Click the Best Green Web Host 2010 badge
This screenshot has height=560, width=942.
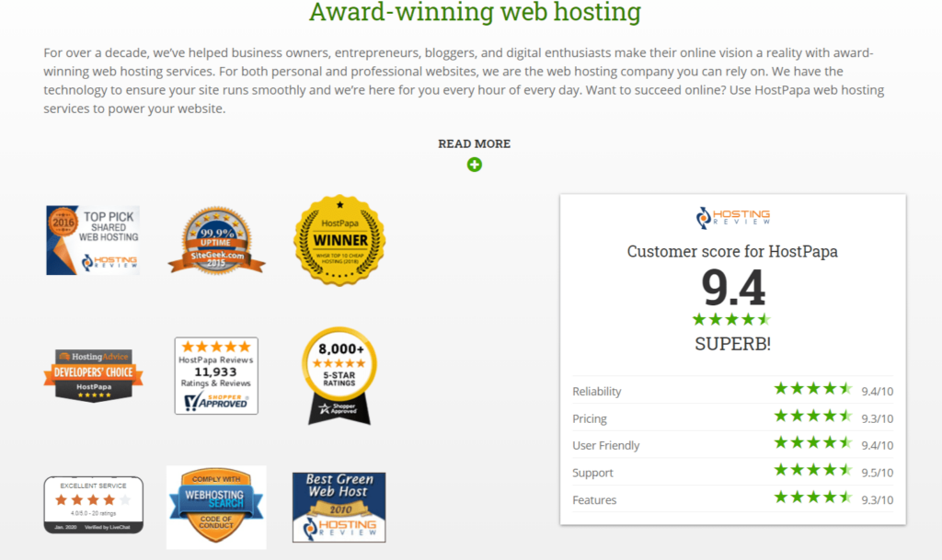pyautogui.click(x=339, y=508)
